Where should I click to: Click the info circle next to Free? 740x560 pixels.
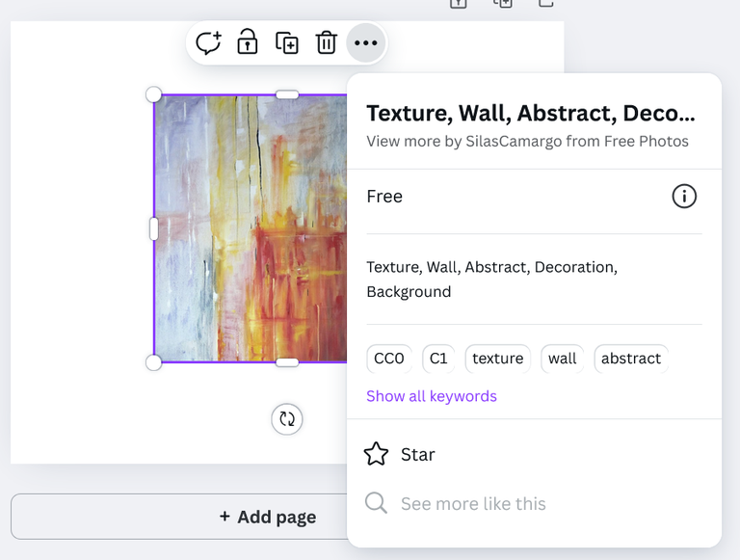point(684,196)
